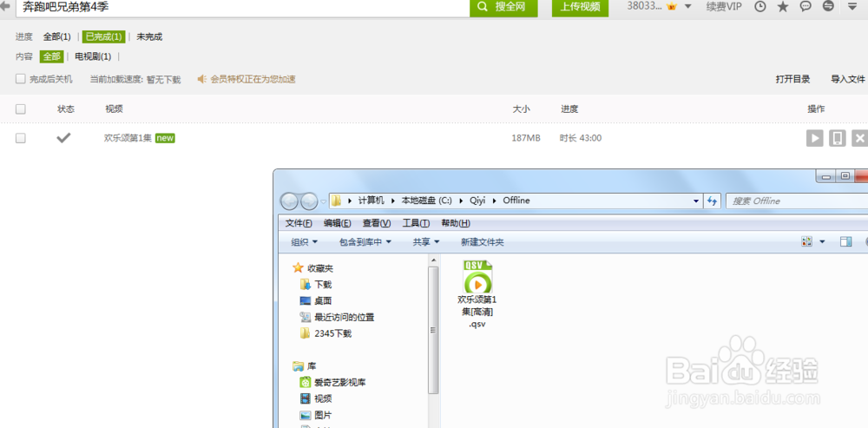Delete 欢乐颂第1集 with the X icon
This screenshot has width=868, height=428.
pyautogui.click(x=859, y=138)
